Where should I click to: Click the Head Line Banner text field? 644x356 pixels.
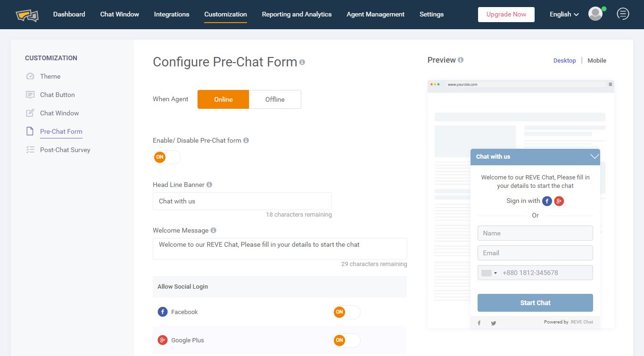click(x=242, y=201)
